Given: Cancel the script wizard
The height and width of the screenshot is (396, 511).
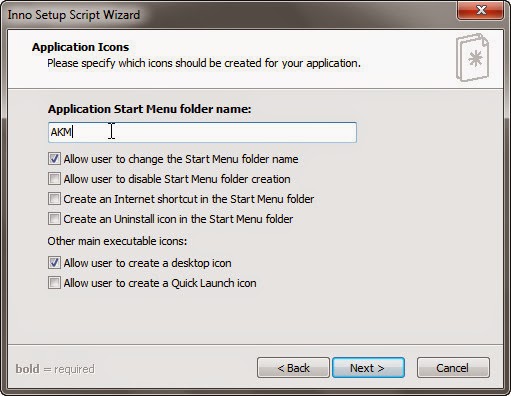Looking at the screenshot, I should (x=453, y=368).
